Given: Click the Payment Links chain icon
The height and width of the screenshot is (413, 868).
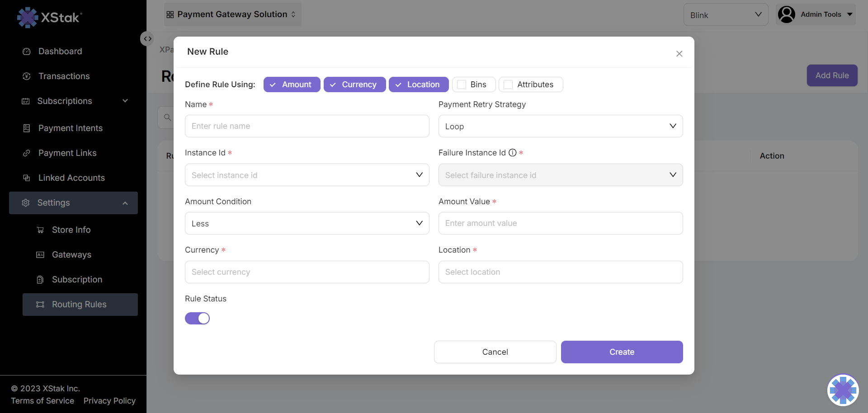Looking at the screenshot, I should tap(27, 153).
